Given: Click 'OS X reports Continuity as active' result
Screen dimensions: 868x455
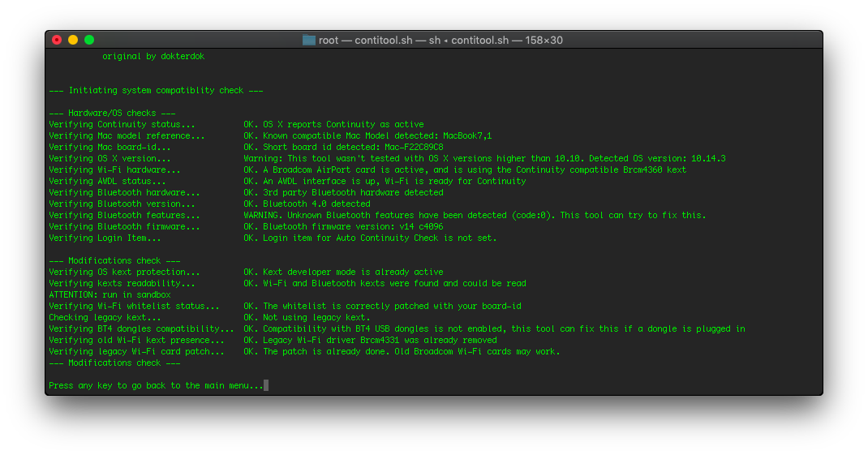Looking at the screenshot, I should tap(343, 125).
